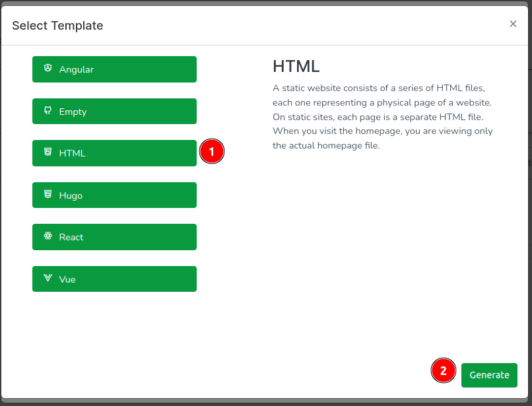This screenshot has height=406, width=532.
Task: Click the Select Template dialog title
Action: (57, 26)
